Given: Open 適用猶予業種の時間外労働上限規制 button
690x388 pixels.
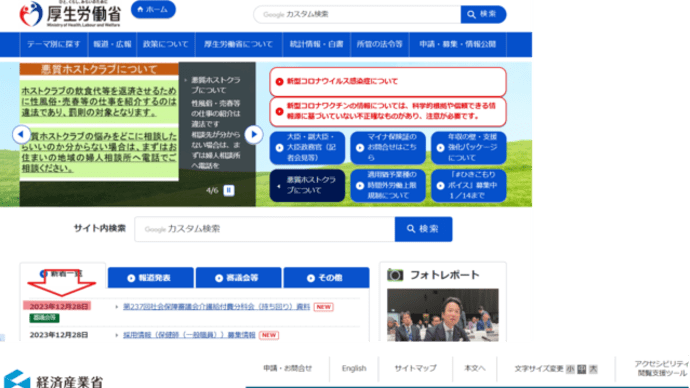Looking at the screenshot, I should click(x=388, y=186).
